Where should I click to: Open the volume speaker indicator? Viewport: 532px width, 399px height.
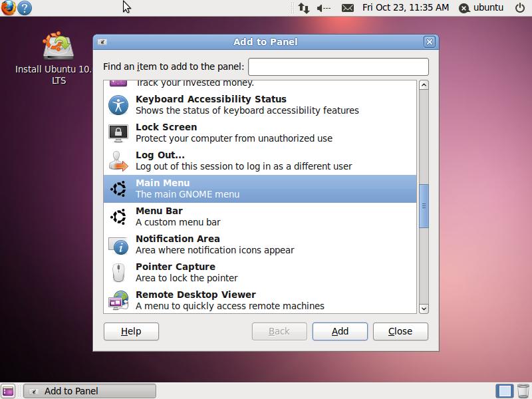click(324, 8)
